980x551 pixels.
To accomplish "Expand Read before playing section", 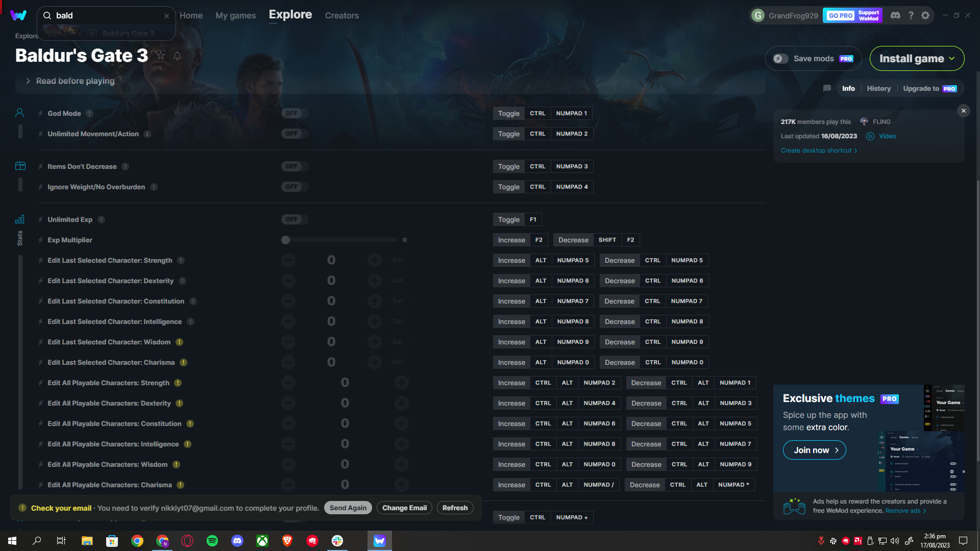I will (70, 81).
